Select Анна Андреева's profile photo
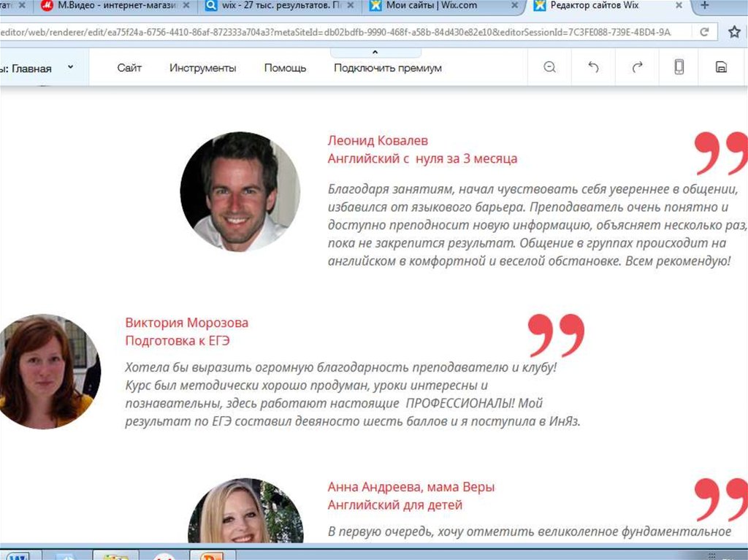The image size is (748, 560). coord(245,510)
